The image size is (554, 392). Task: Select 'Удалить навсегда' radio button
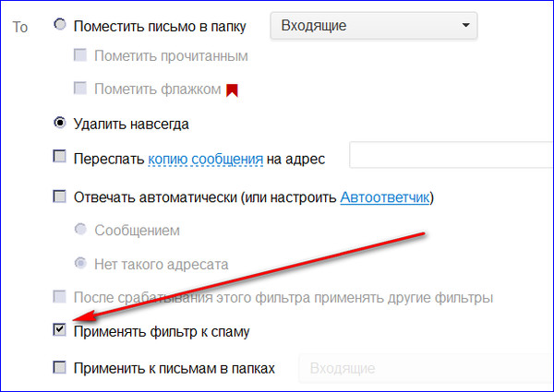click(60, 123)
